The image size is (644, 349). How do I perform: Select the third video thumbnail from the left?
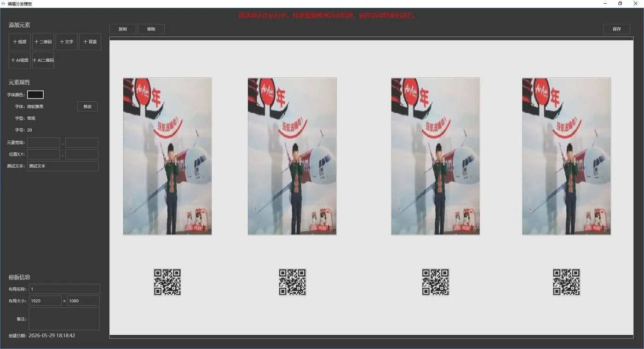pyautogui.click(x=436, y=157)
